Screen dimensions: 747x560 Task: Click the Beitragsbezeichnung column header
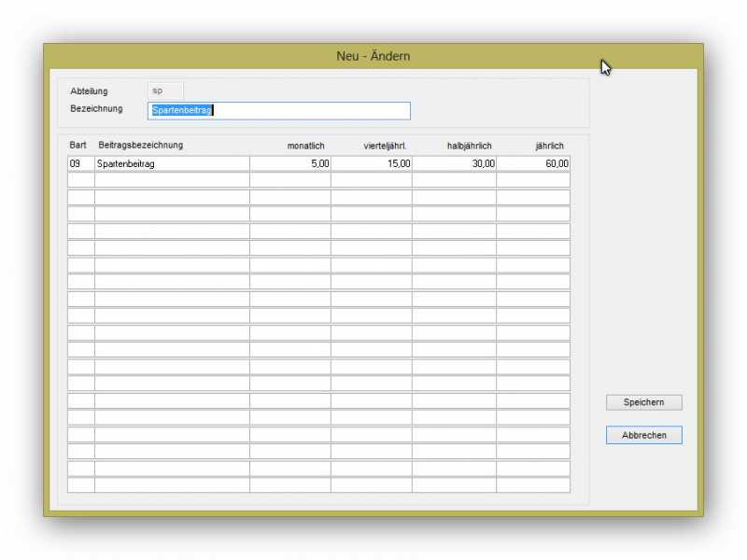[140, 145]
